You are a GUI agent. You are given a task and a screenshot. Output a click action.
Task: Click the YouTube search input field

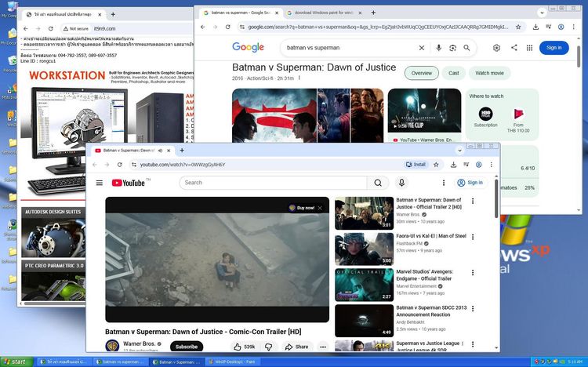pyautogui.click(x=274, y=183)
